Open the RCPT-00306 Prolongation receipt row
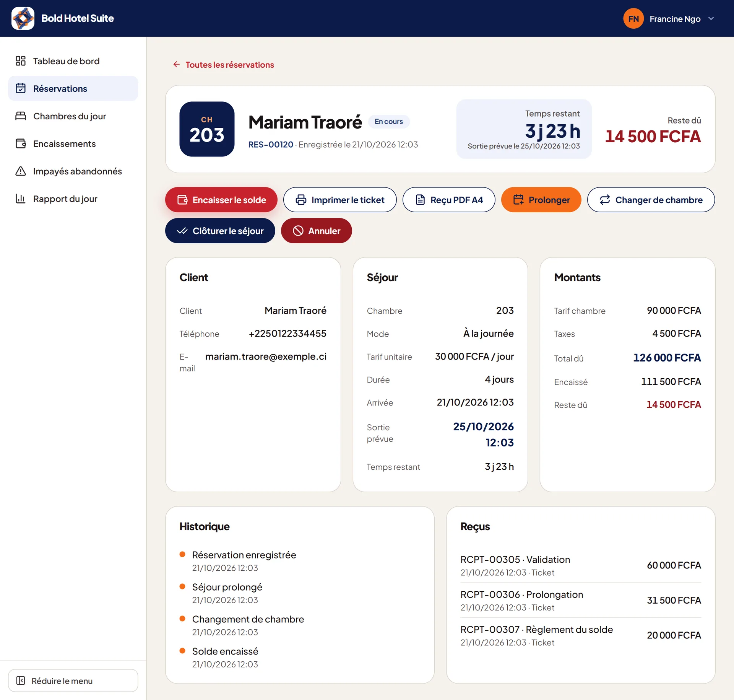Screen dimensions: 734x700 click(x=581, y=601)
